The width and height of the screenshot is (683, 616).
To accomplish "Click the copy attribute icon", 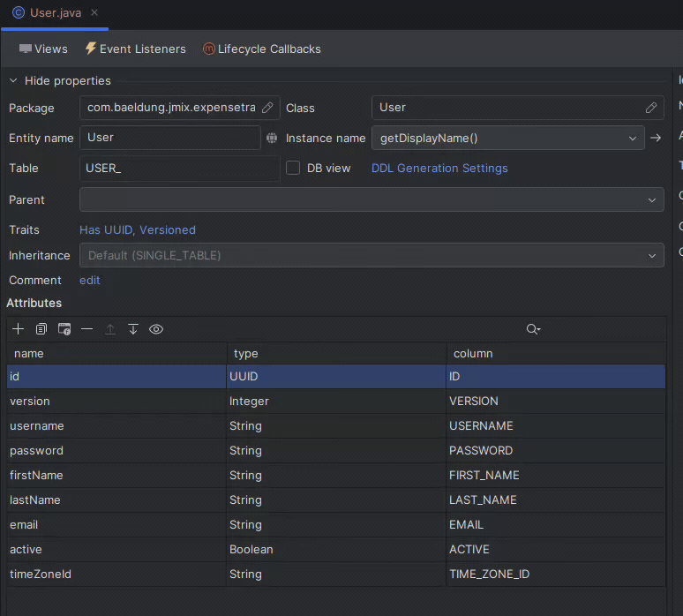I will (41, 329).
